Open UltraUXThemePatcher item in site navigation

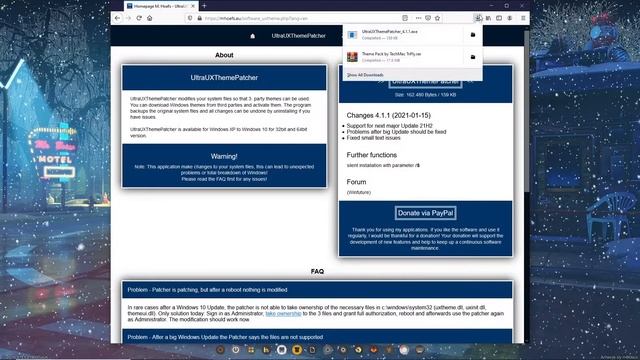[x=298, y=36]
